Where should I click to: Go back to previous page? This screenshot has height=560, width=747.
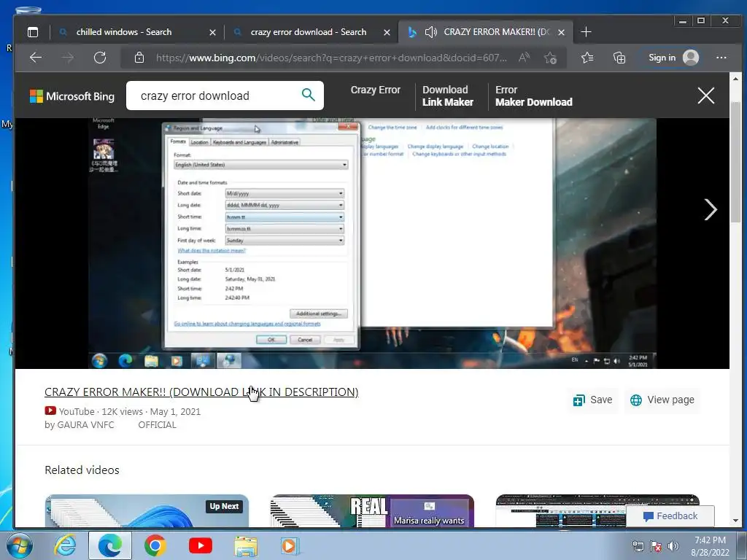tap(36, 58)
